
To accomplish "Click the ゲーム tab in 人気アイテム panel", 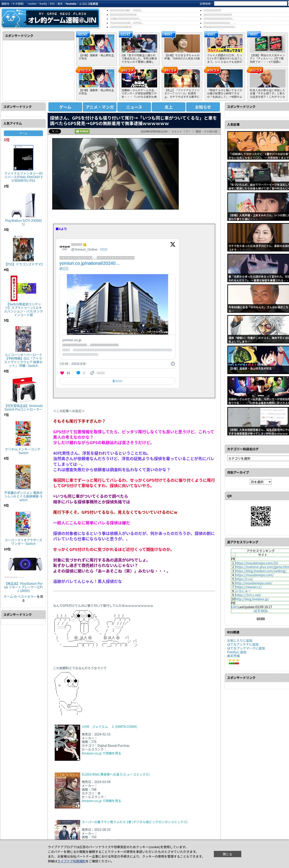I will pos(23,133).
